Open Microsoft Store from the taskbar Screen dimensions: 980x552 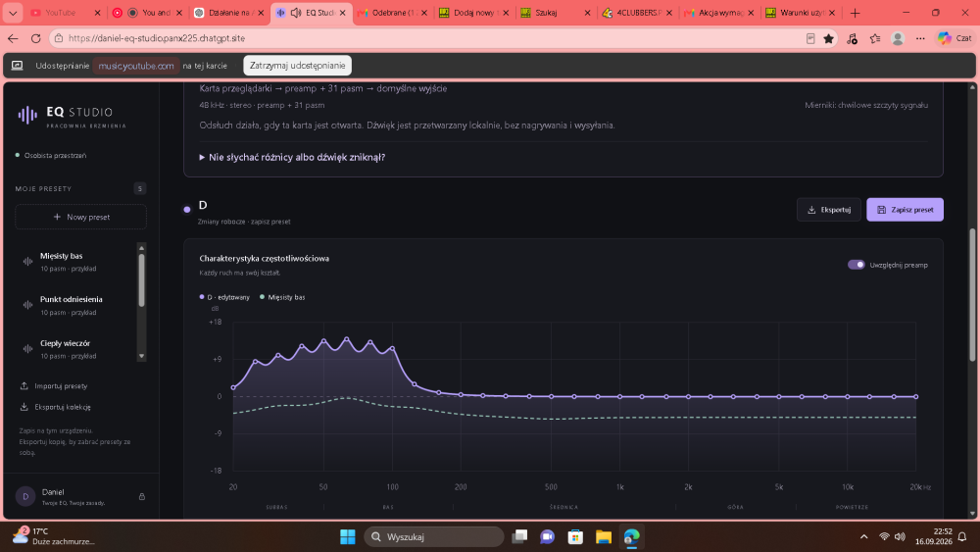[575, 536]
